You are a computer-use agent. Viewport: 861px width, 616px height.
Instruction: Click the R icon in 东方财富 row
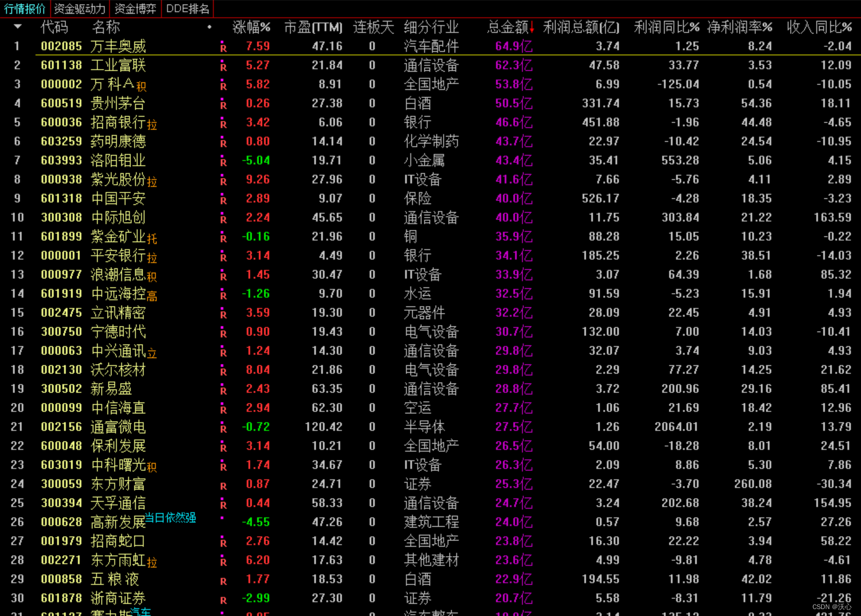(223, 486)
